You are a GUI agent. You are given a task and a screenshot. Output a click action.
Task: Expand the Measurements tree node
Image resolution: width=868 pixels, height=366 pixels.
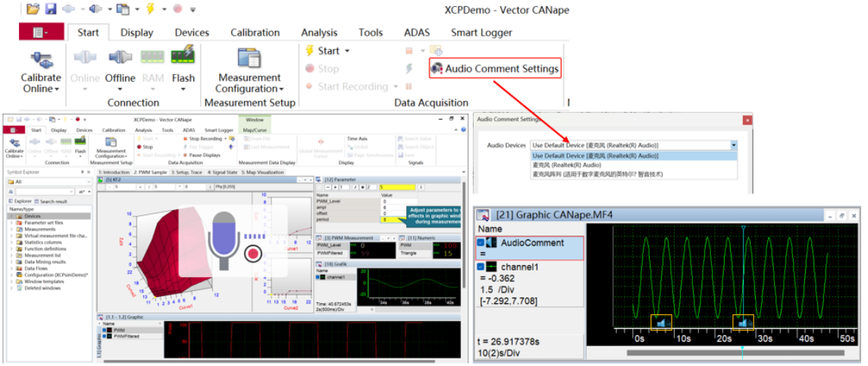click(11, 230)
